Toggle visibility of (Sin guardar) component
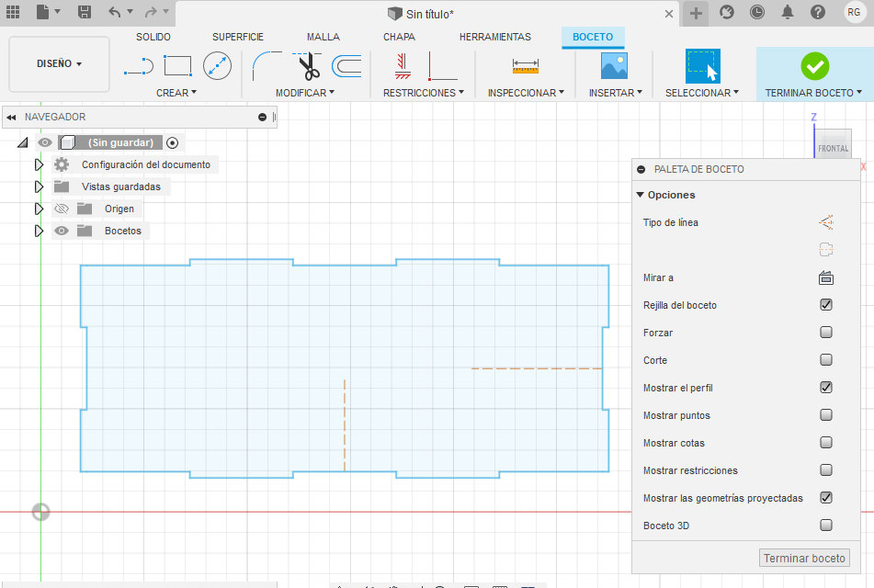874x588 pixels. (x=45, y=142)
